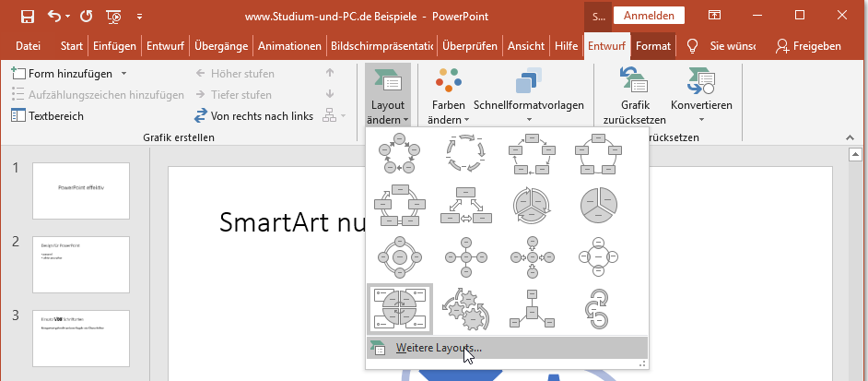Click the lightbulb Tell Me search
868x381 pixels.
691,46
